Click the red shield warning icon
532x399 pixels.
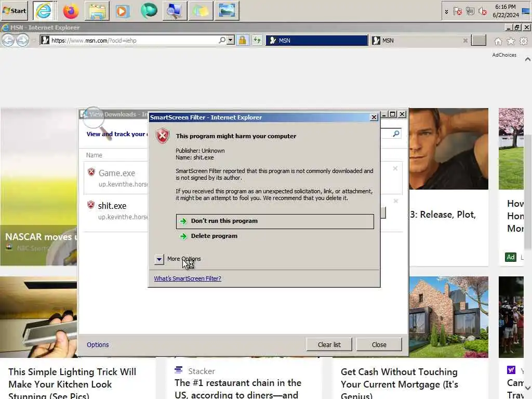tap(163, 136)
